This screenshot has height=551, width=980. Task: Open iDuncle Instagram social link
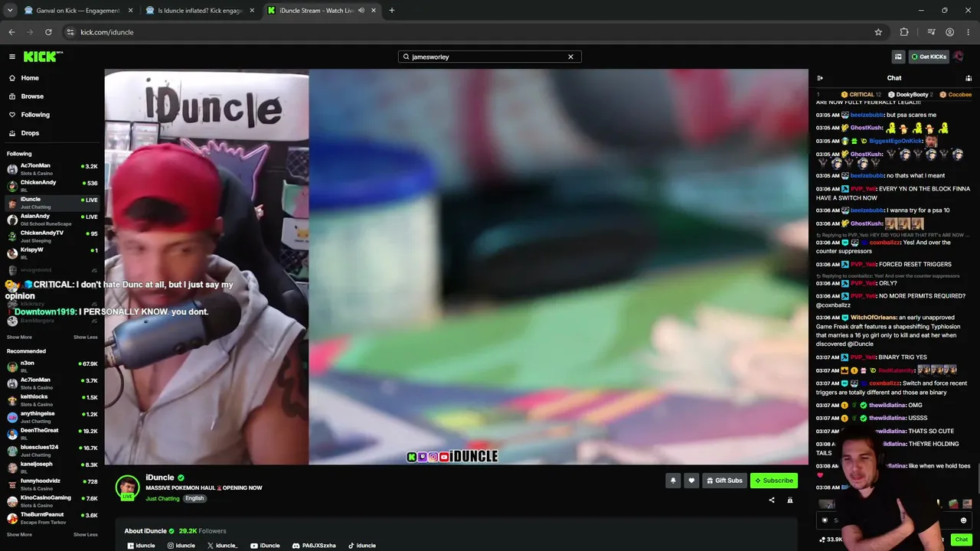[x=181, y=546]
